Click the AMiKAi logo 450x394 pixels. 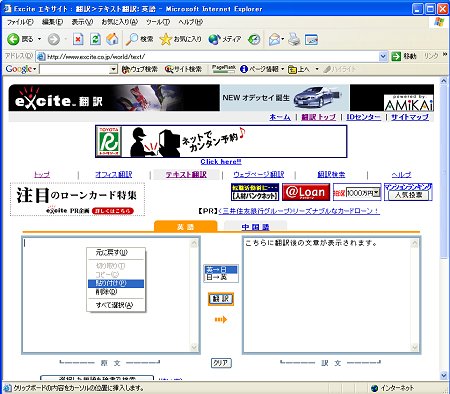point(409,103)
